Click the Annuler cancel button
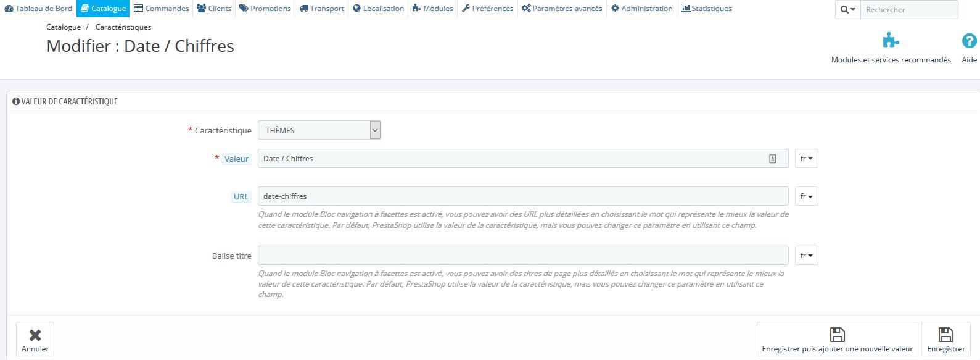The height and width of the screenshot is (360, 980). click(x=35, y=339)
